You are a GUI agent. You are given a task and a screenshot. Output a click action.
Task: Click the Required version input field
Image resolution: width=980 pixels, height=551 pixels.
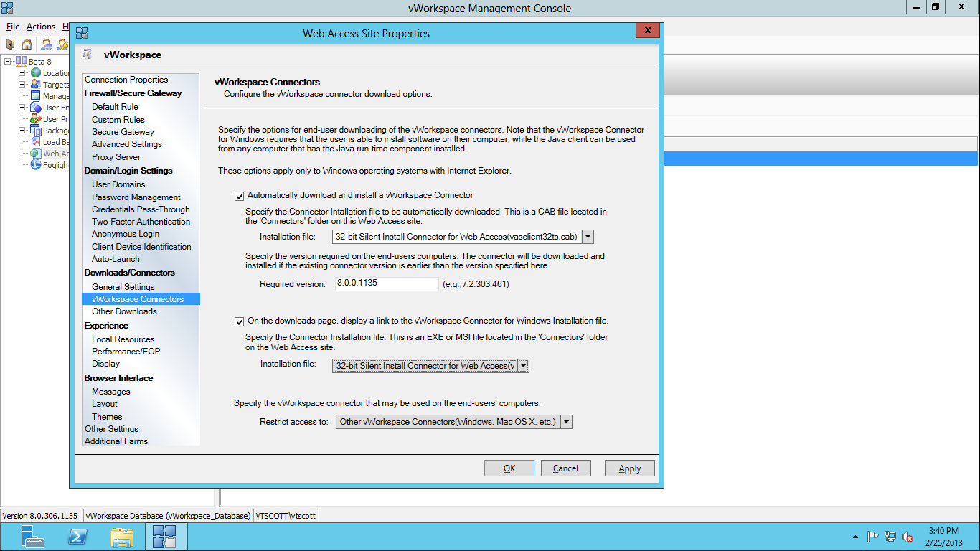(x=387, y=283)
